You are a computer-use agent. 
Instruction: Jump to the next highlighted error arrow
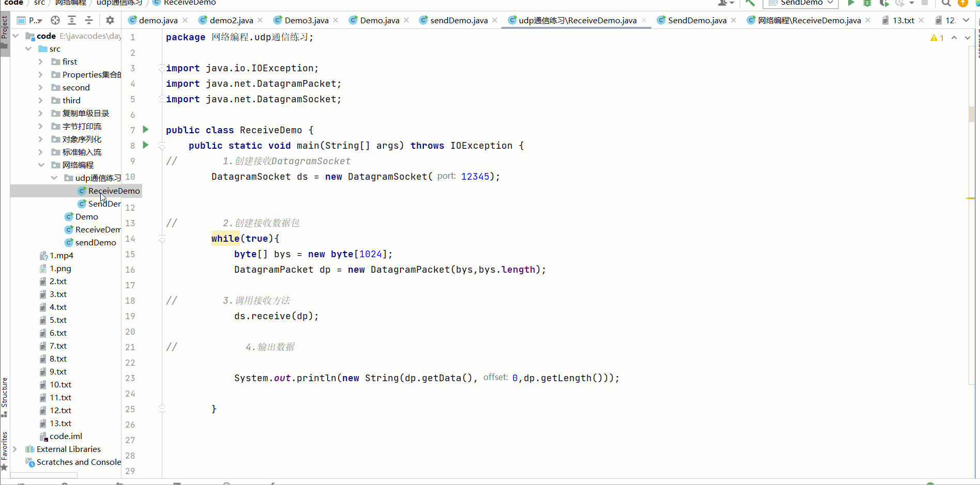[968, 38]
